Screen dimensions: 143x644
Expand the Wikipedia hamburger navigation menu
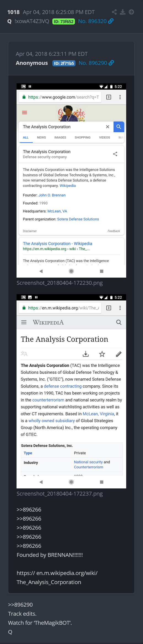click(x=24, y=322)
